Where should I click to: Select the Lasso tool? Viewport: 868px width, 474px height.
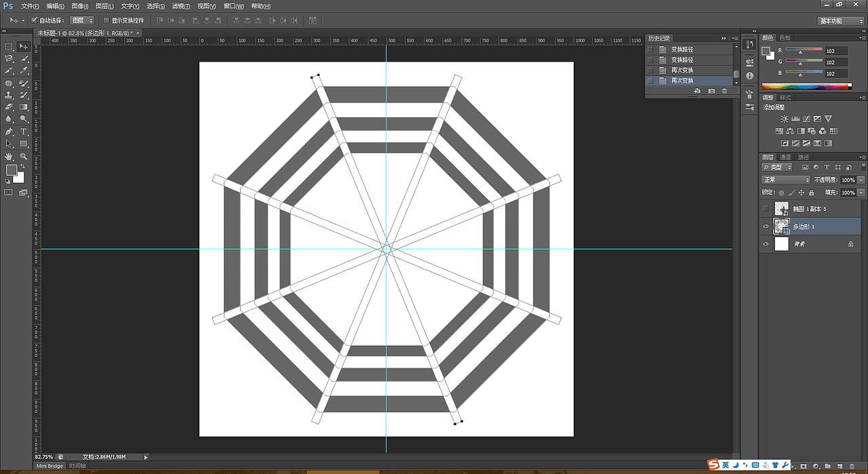[9, 59]
